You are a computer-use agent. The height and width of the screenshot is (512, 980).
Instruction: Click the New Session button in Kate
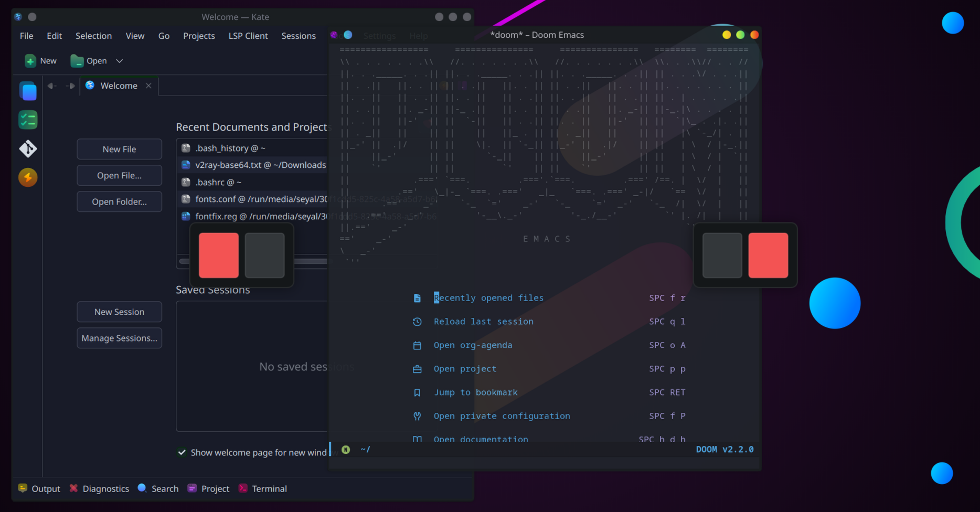coord(119,312)
